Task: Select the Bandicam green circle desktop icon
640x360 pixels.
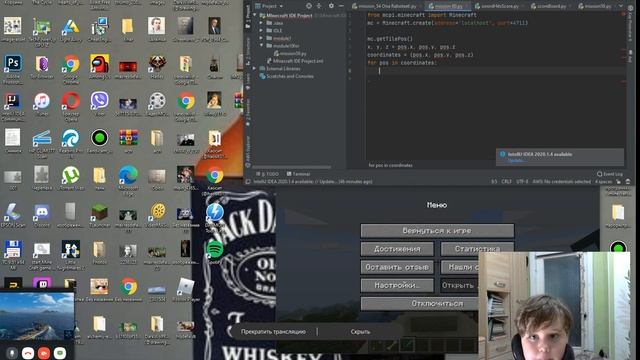Action: (100, 138)
